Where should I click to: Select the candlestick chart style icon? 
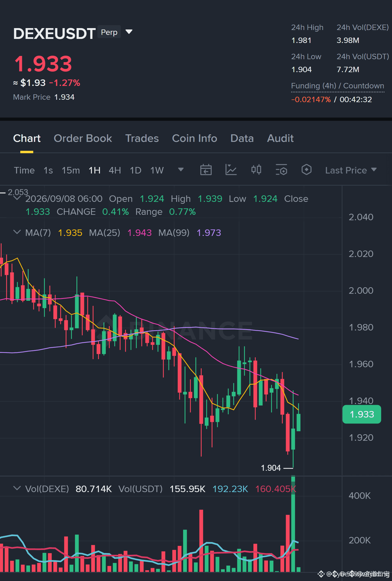pos(256,170)
